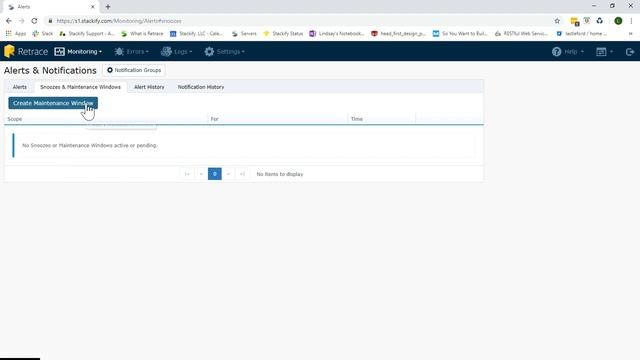Viewport: 640px width, 360px height.
Task: Open the Slack bookmark
Action: coord(43,33)
